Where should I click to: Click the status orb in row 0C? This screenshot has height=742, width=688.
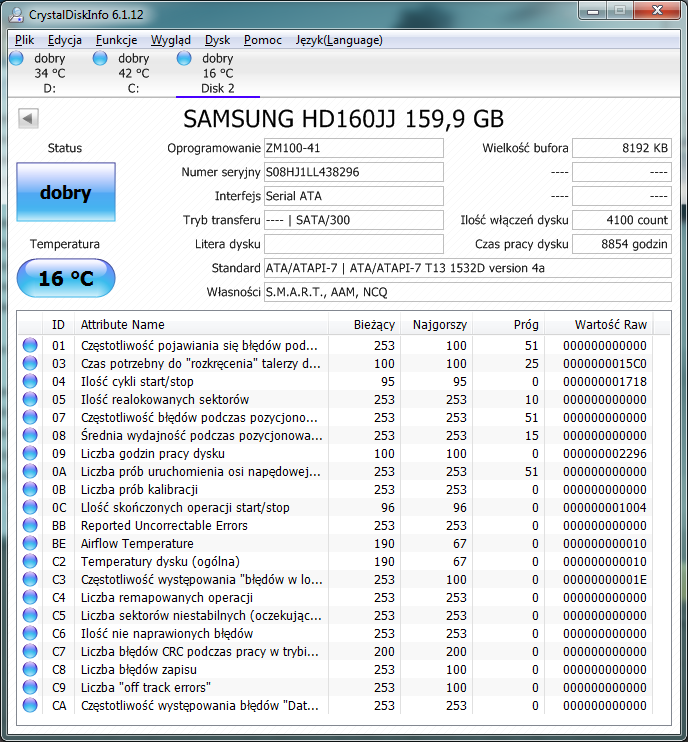click(x=30, y=507)
